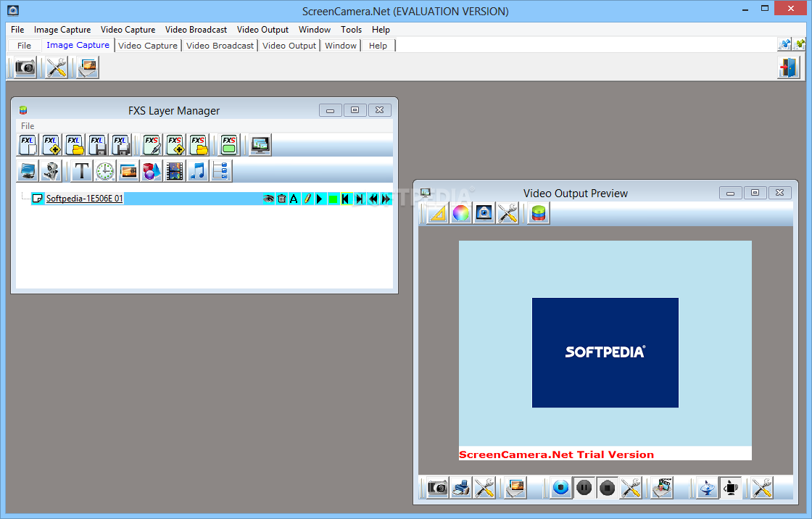Open tools settings in Video Output Preview top toolbar
This screenshot has height=519, width=812.
(x=507, y=213)
